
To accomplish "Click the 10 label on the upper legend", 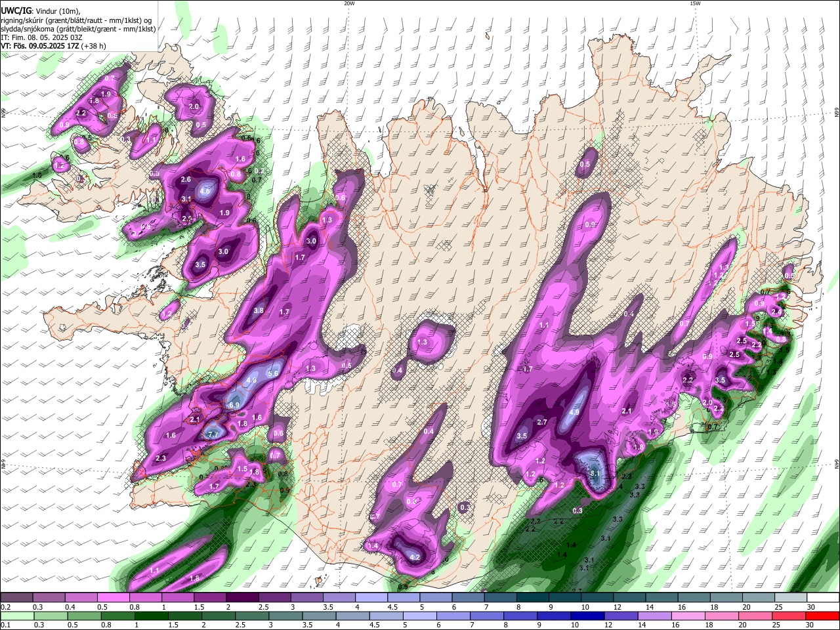I will tap(585, 607).
